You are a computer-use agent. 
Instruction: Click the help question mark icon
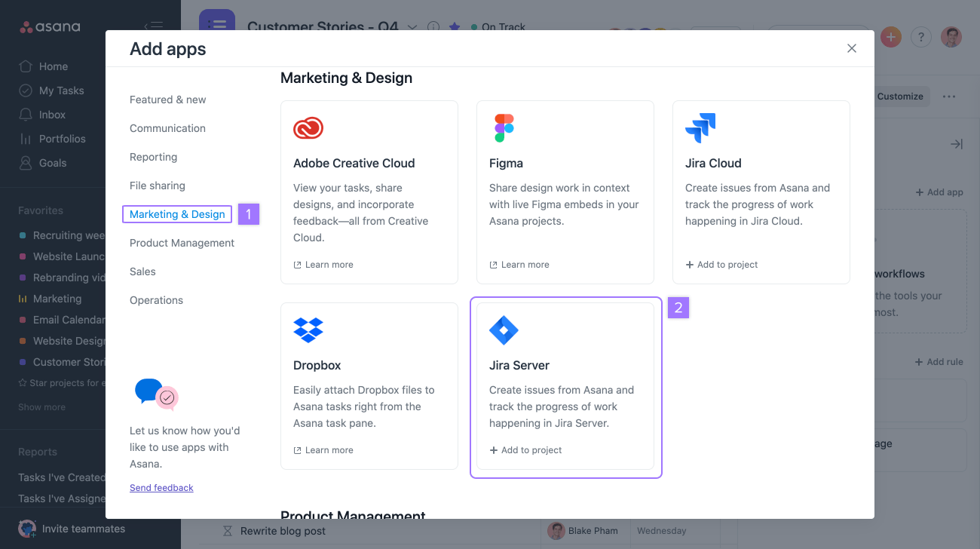click(921, 36)
